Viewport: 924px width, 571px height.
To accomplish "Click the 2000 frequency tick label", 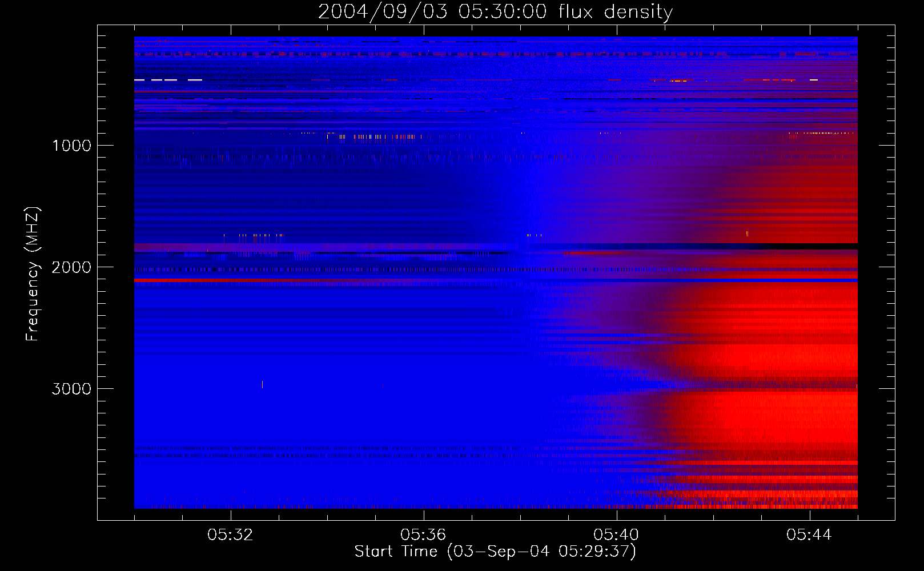I will tap(71, 267).
